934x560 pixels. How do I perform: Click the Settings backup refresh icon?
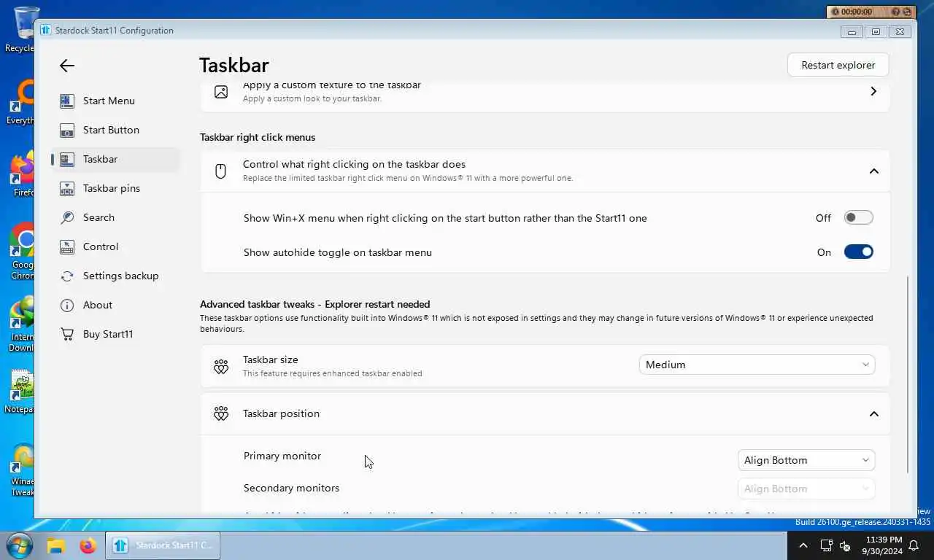[x=67, y=276]
